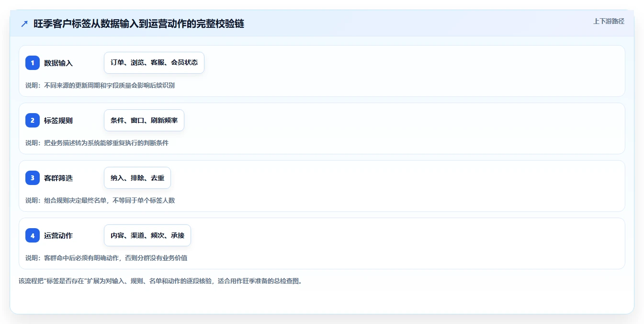
Task: Click the note about 客群命中后必须有明确动作
Action: click(106, 258)
